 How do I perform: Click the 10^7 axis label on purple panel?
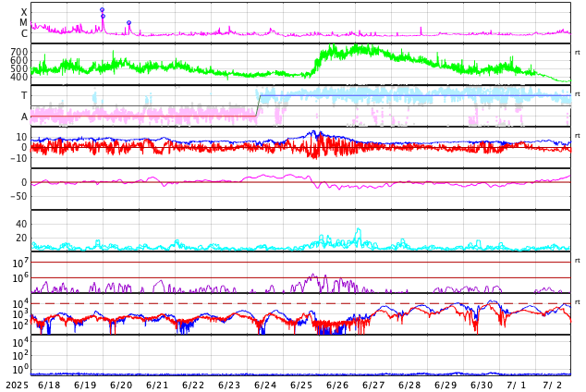(20, 263)
